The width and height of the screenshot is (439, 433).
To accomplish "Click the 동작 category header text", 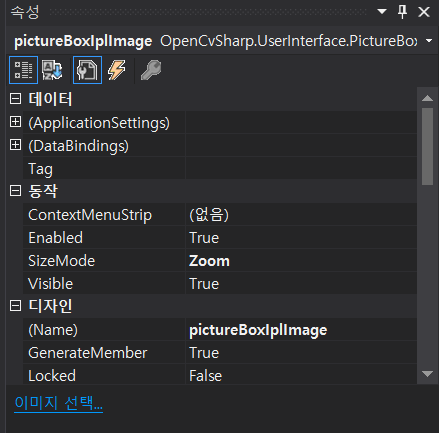I will pos(43,191).
